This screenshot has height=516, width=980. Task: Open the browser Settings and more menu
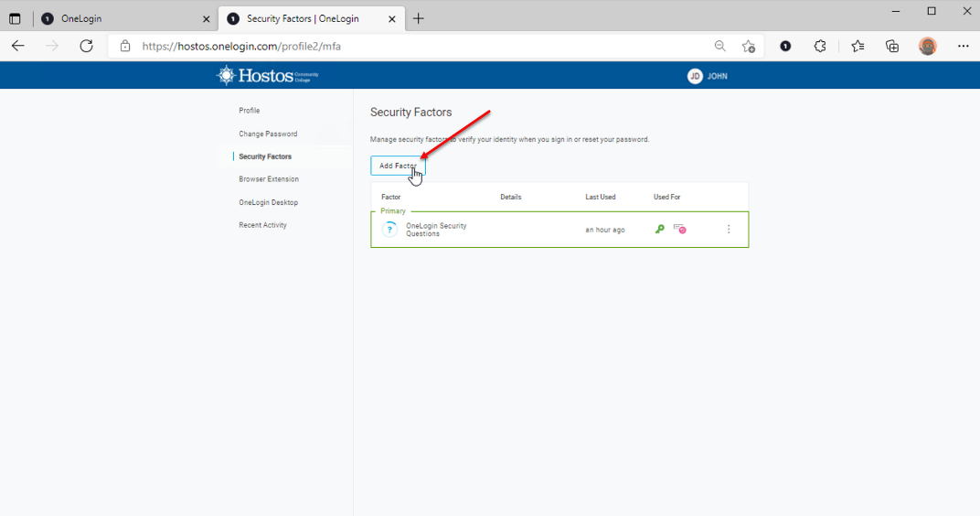point(963,46)
